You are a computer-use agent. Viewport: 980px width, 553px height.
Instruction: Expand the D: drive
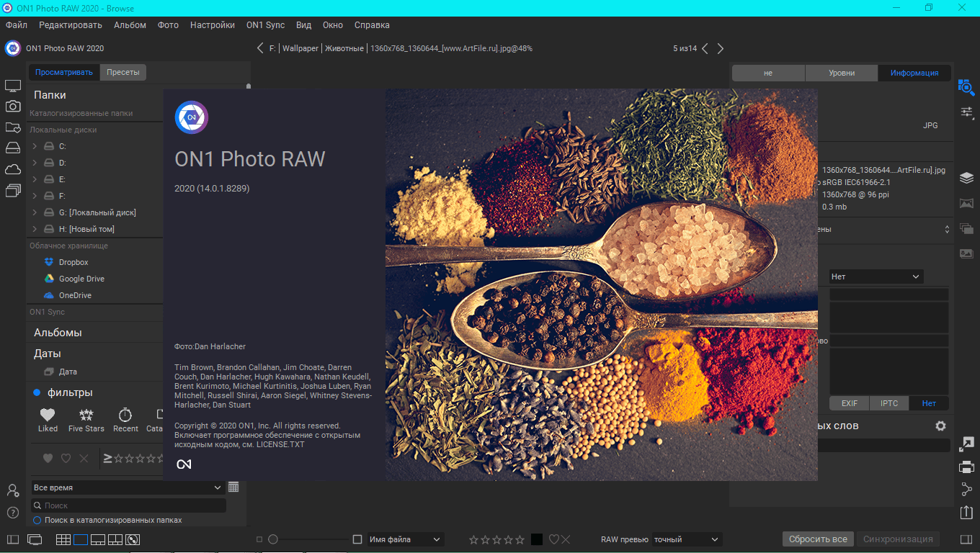[35, 163]
